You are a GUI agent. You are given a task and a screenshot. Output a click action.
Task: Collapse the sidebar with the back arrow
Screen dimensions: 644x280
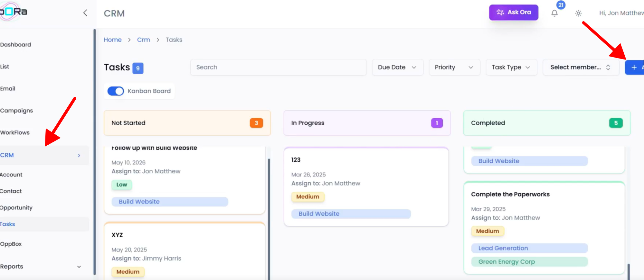[85, 13]
